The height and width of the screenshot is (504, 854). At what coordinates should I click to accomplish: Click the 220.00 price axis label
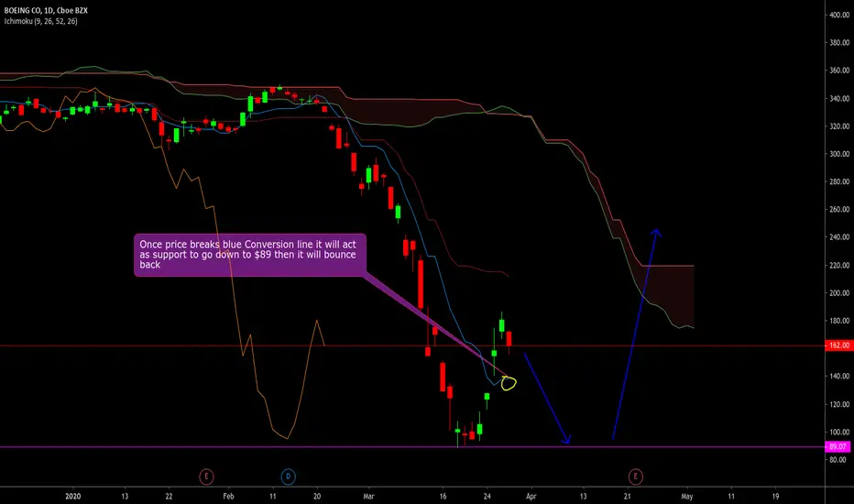pos(839,266)
